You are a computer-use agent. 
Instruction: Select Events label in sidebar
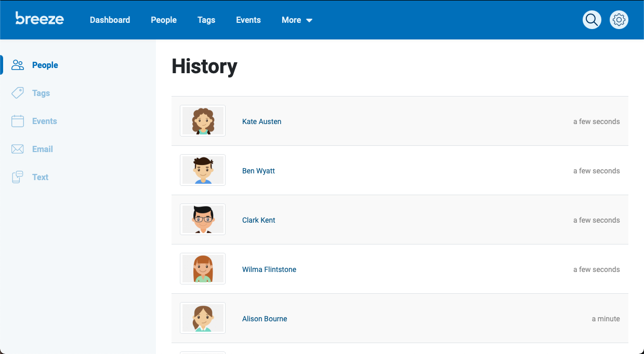(45, 121)
